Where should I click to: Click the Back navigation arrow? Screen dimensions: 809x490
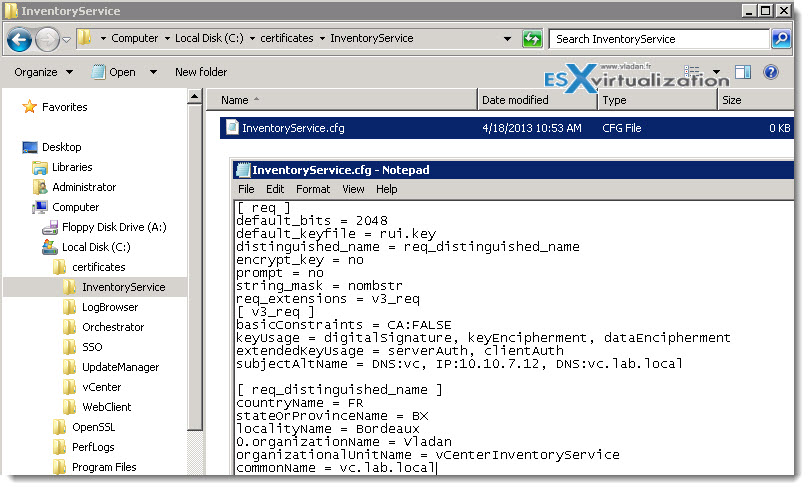[x=20, y=40]
